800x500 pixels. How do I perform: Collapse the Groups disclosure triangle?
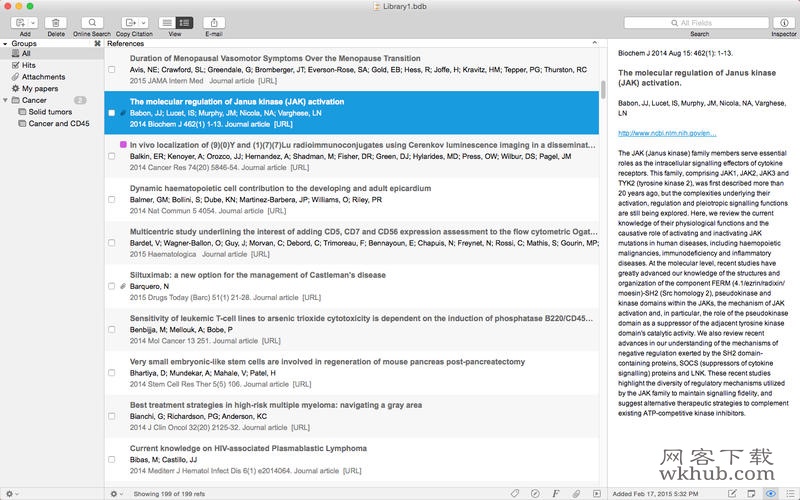tap(5, 44)
